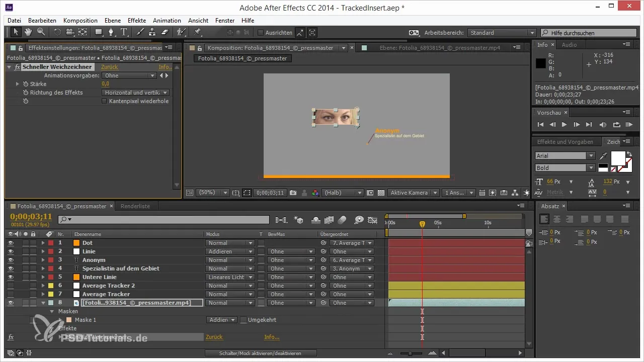Open the graph editor icon in timeline

point(372,220)
